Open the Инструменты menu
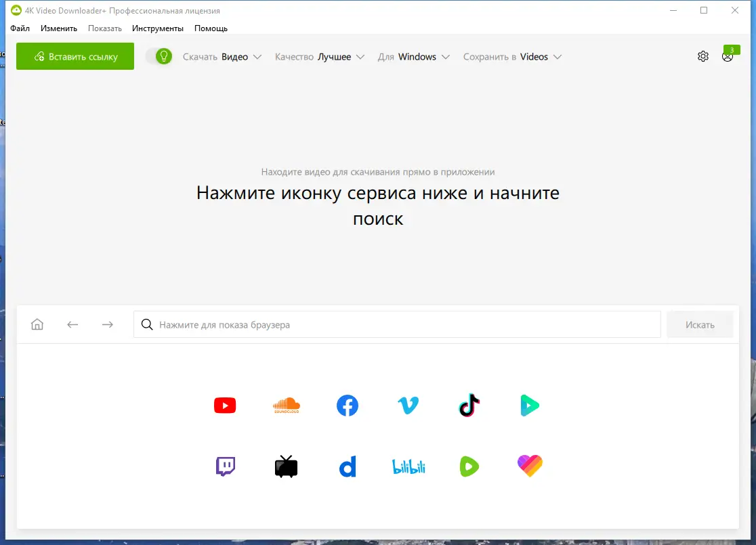This screenshot has height=545, width=756. [x=158, y=28]
